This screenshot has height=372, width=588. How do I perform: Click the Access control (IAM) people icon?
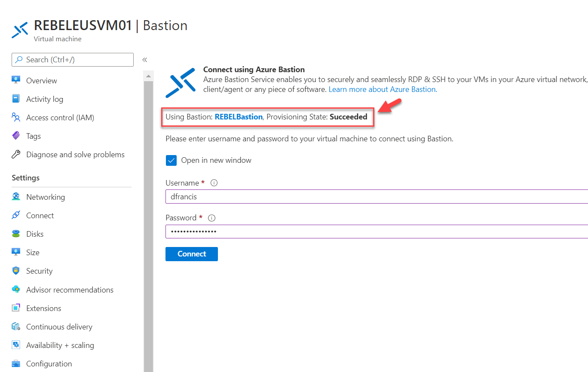pyautogui.click(x=16, y=117)
